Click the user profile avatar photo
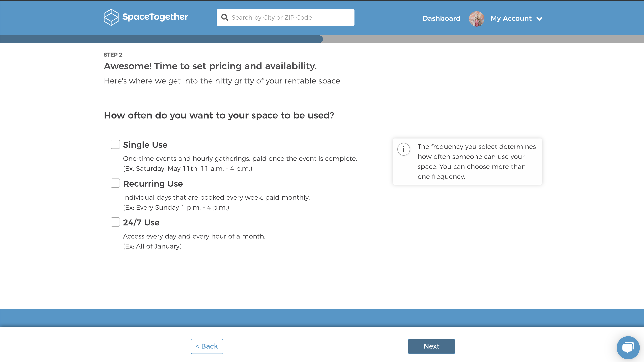Screen dimensions: 644x362 [477, 18]
